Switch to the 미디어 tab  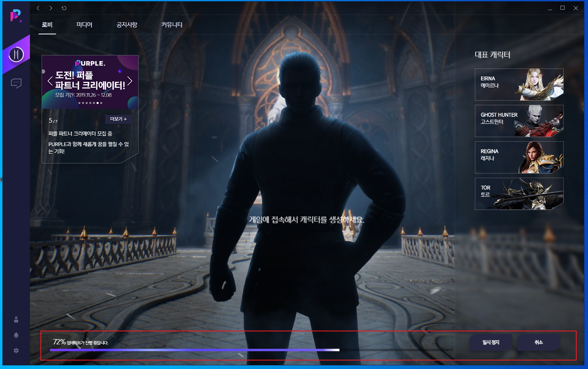point(84,25)
